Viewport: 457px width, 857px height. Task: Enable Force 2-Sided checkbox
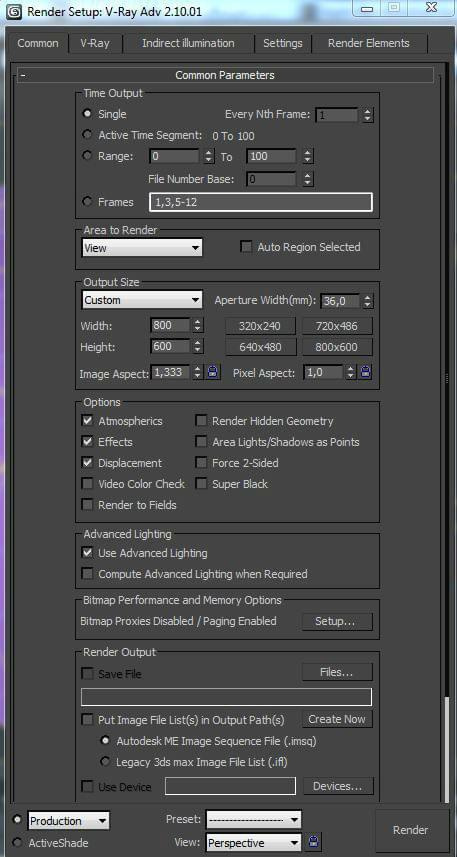click(x=202, y=463)
